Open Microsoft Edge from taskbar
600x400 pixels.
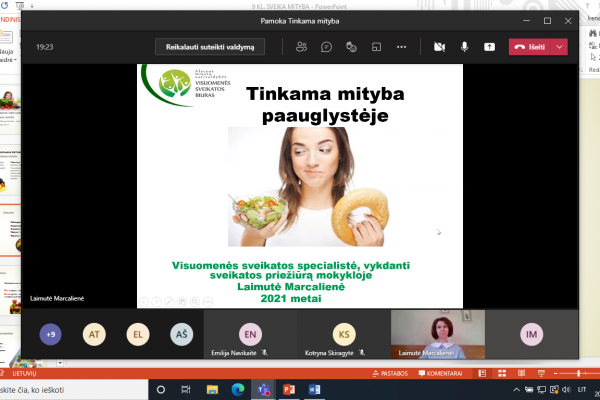click(x=238, y=390)
